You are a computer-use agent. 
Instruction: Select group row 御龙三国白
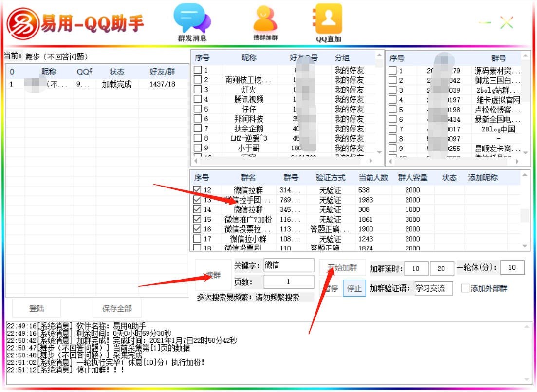coord(454,80)
